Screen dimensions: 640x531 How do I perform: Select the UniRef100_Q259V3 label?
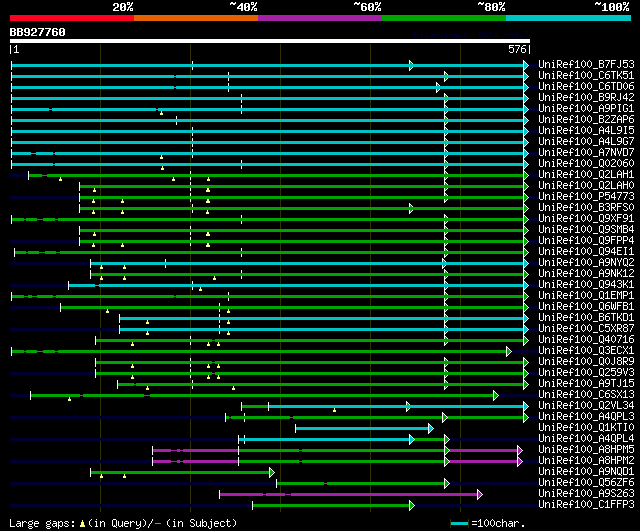point(586,373)
